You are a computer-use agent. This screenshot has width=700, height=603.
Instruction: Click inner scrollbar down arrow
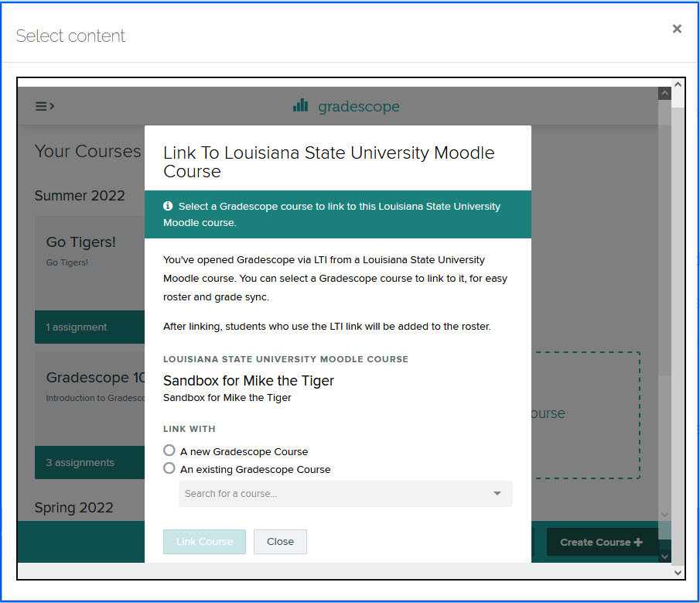click(664, 557)
